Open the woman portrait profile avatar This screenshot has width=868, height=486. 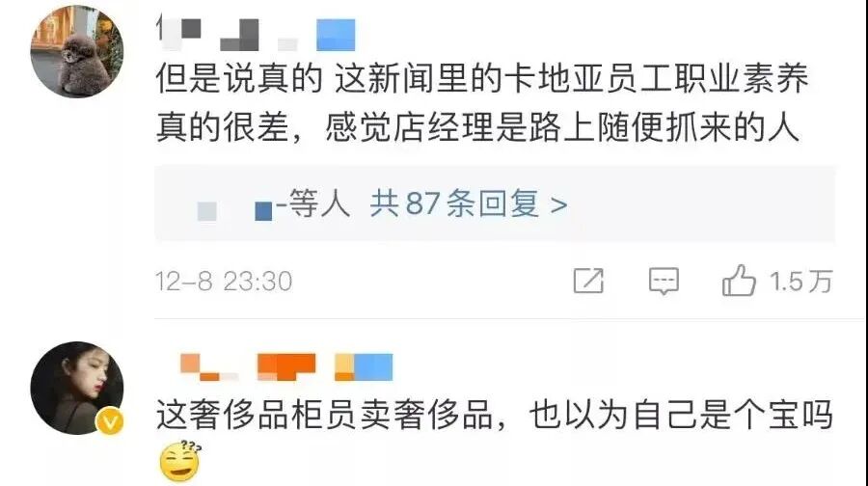point(77,388)
